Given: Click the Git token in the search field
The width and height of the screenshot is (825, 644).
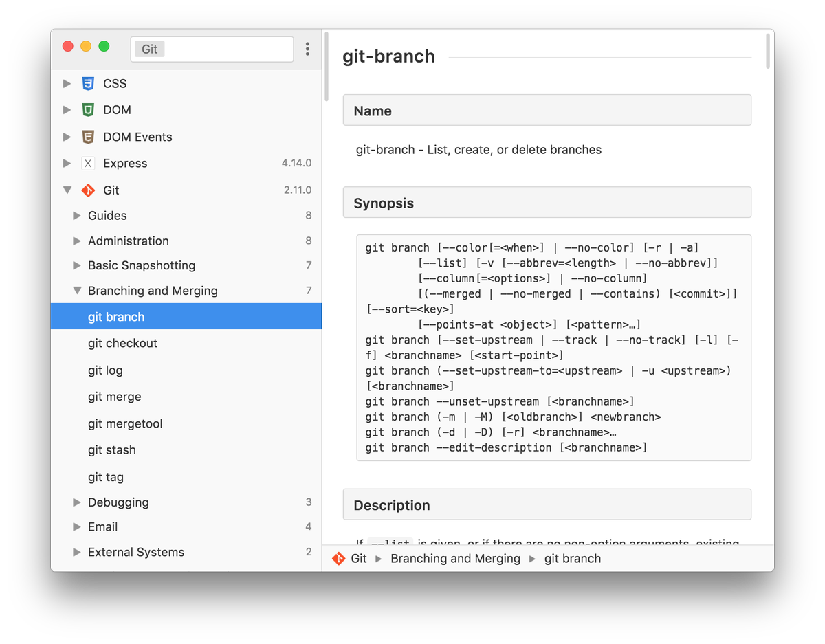Looking at the screenshot, I should pyautogui.click(x=149, y=49).
